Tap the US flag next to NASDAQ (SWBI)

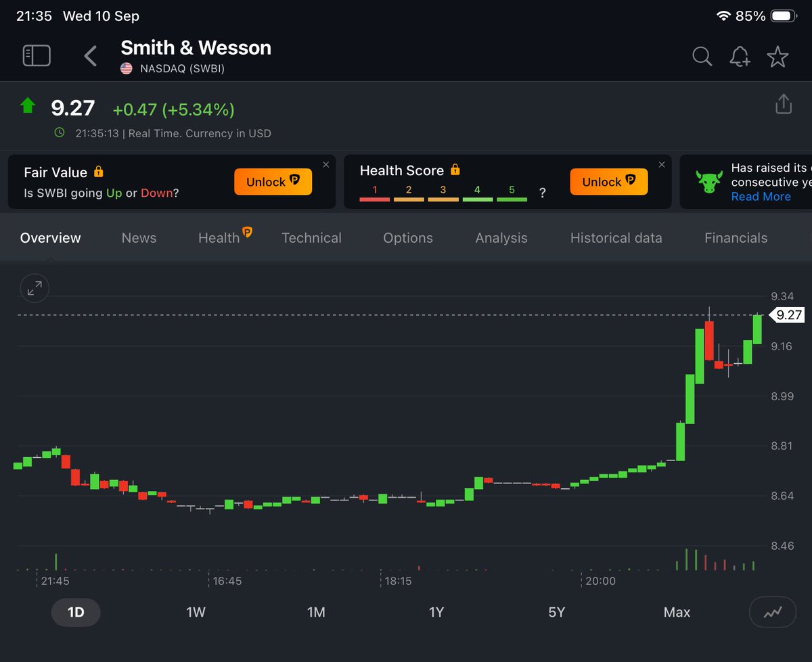point(127,68)
